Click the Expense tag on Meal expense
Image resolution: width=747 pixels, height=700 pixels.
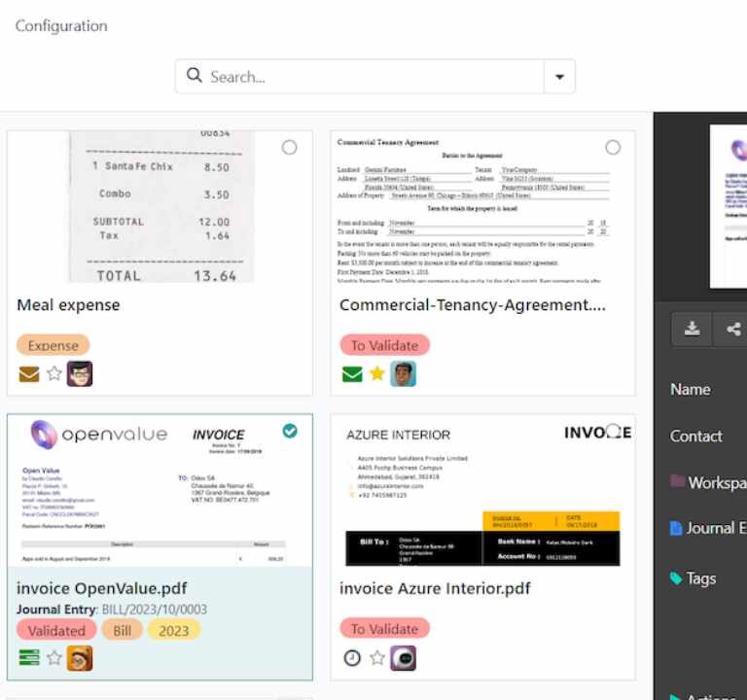(x=53, y=345)
